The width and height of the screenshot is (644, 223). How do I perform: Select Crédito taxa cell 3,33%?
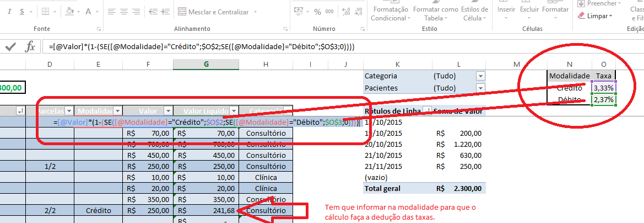click(x=603, y=88)
